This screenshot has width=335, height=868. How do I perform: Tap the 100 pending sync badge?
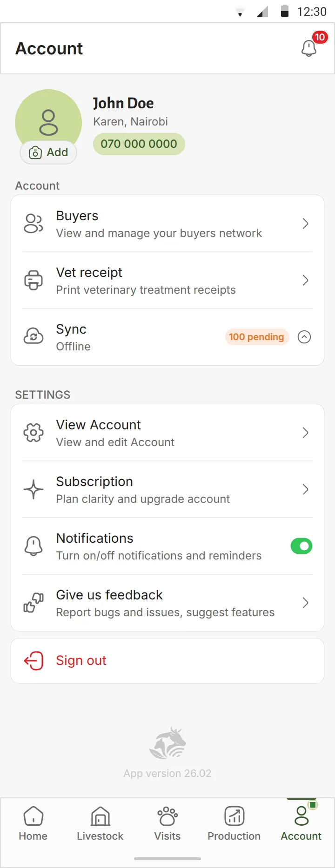click(x=257, y=337)
